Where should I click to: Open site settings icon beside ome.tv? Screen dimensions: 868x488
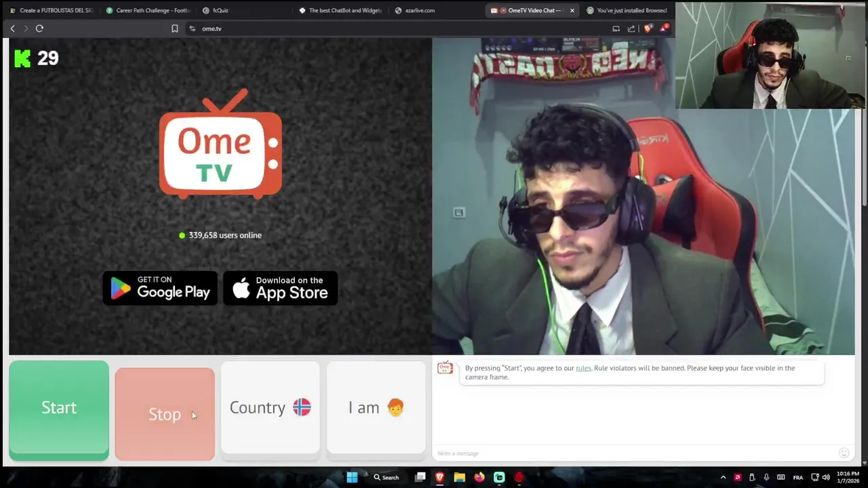coord(193,28)
